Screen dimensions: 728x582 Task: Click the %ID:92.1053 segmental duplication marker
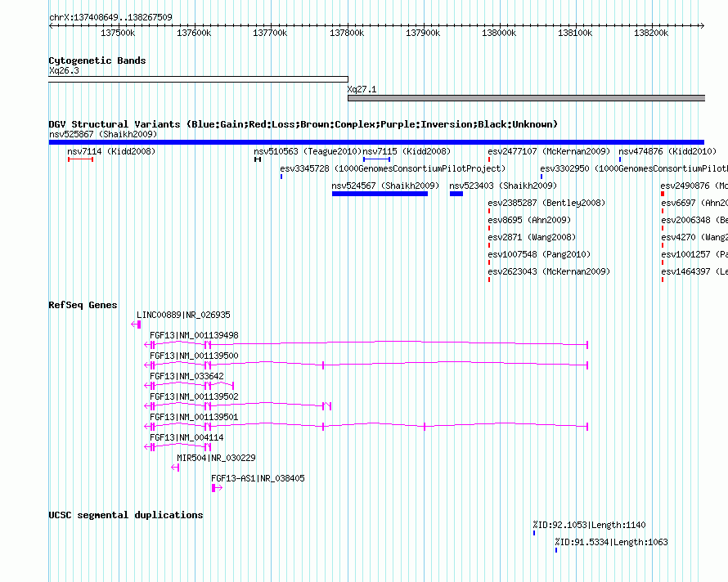click(x=534, y=533)
